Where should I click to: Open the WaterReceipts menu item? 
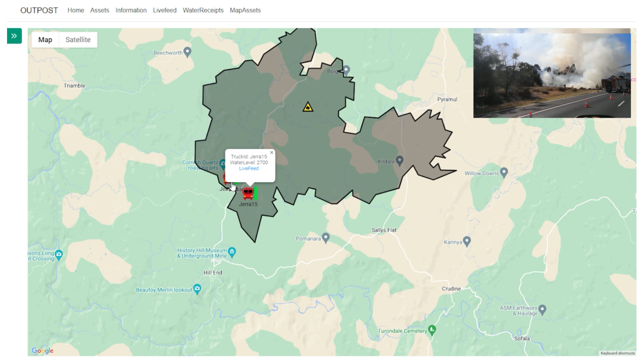[x=203, y=10]
